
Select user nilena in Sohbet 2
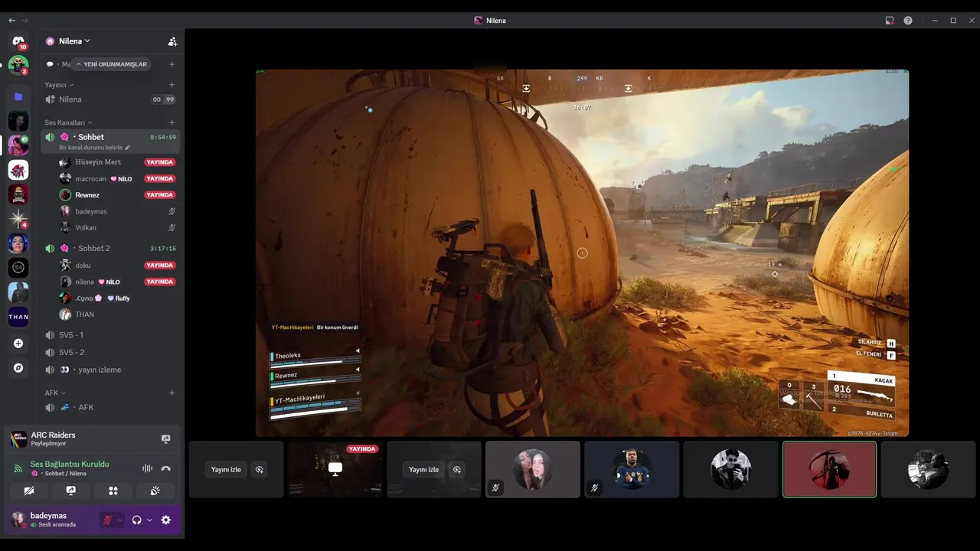(x=117, y=282)
